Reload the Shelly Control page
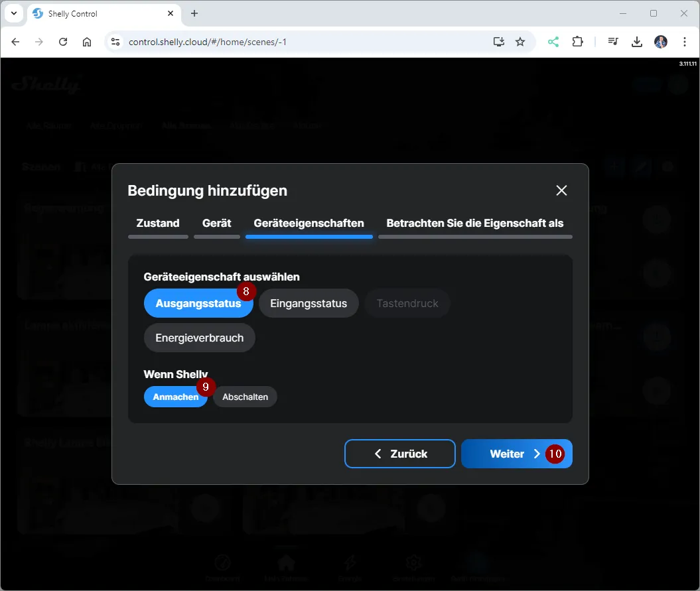This screenshot has width=700, height=591. point(63,42)
